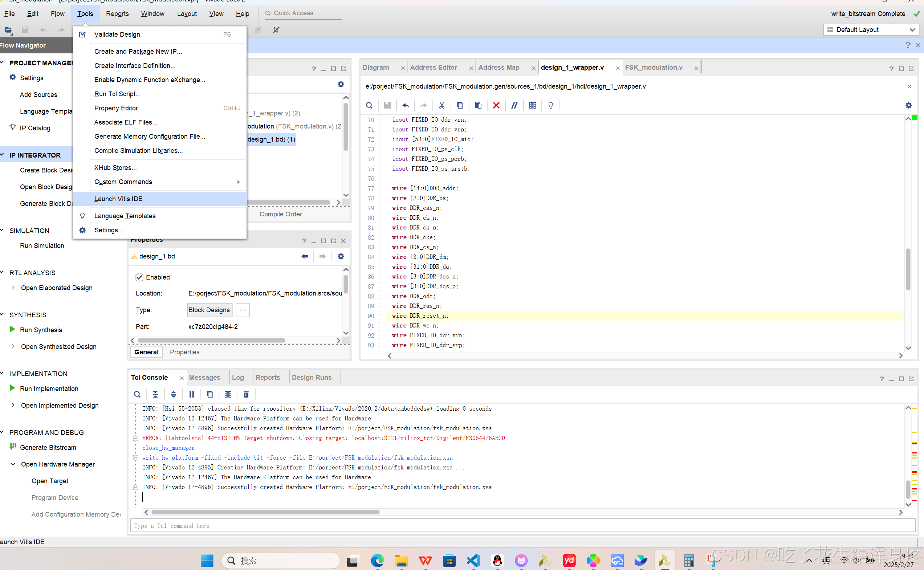
Task: Click the paste icon in editor toolbar
Action: (478, 106)
